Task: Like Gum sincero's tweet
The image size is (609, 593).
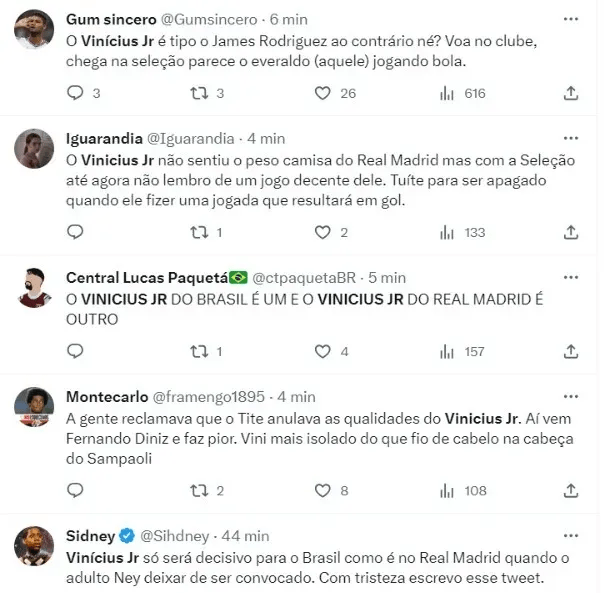Action: point(322,93)
